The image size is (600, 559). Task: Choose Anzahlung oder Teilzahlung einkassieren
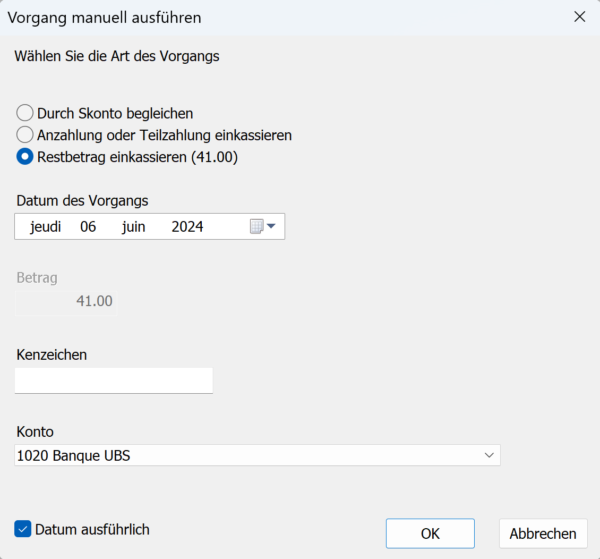[x=25, y=135]
